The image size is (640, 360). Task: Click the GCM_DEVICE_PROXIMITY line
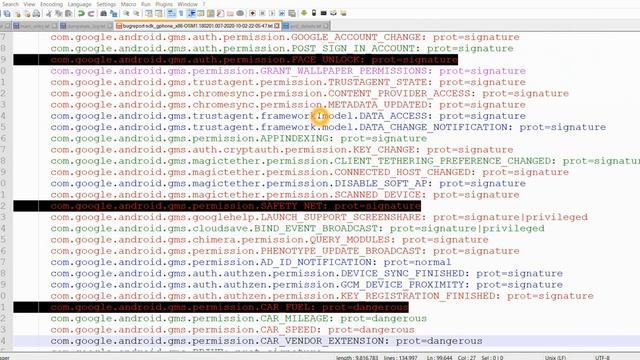pyautogui.click(x=307, y=284)
